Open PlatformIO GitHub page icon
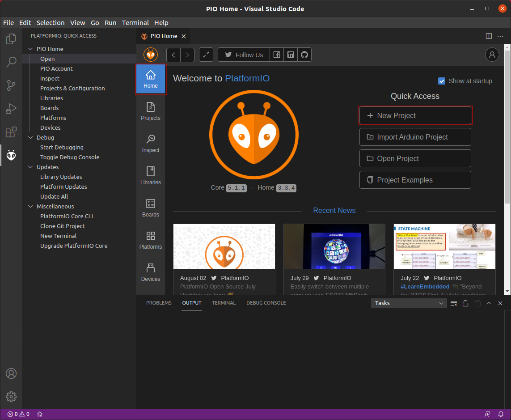The width and height of the screenshot is (511, 420). 304,55
